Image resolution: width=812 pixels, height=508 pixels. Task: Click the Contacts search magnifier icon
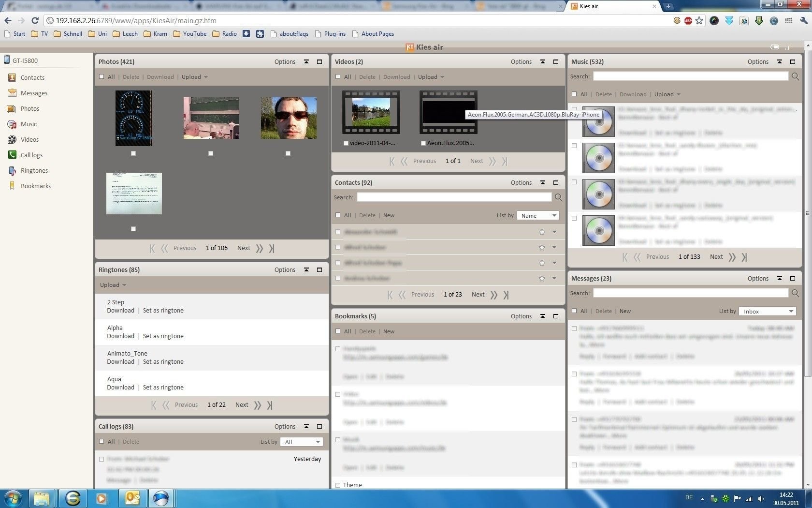point(558,197)
